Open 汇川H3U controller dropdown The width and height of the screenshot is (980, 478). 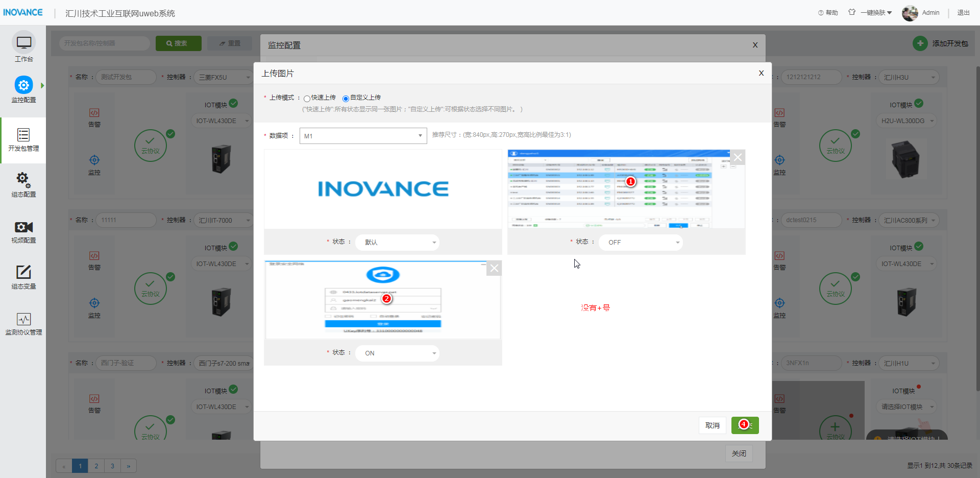point(910,77)
